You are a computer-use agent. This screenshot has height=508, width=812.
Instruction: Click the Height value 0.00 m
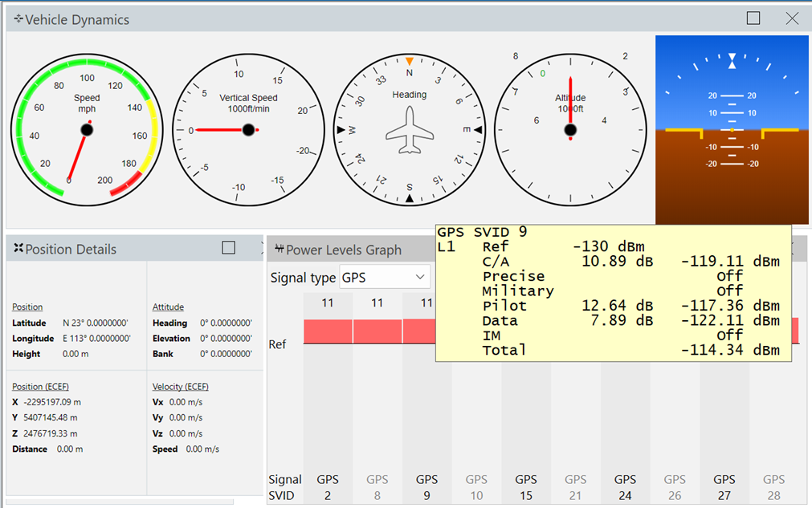coord(75,354)
